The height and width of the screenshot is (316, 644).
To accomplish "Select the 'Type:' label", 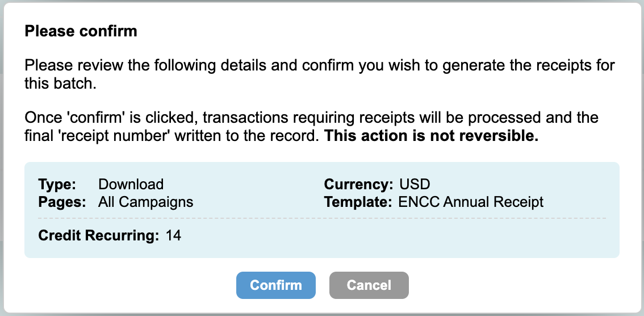I will coord(57,184).
